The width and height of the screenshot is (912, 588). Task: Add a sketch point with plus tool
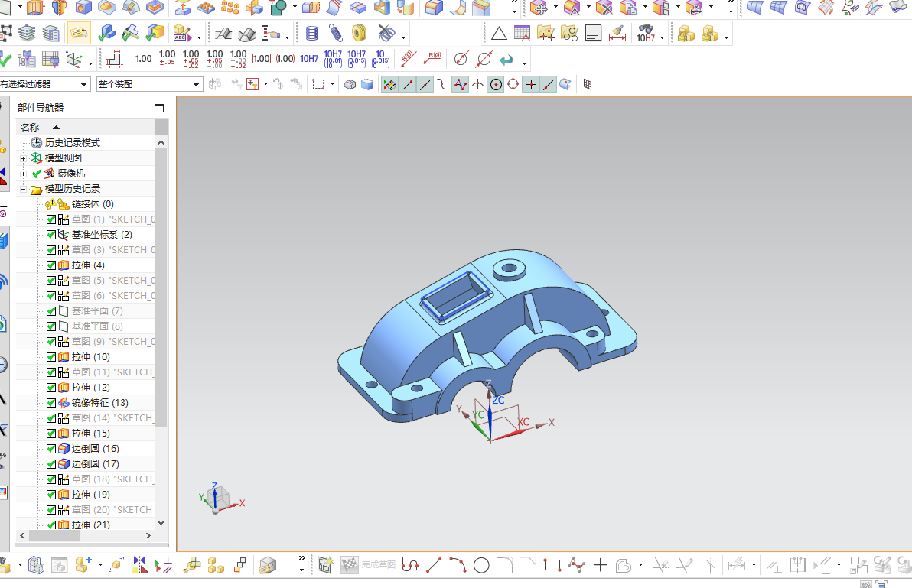(x=601, y=565)
